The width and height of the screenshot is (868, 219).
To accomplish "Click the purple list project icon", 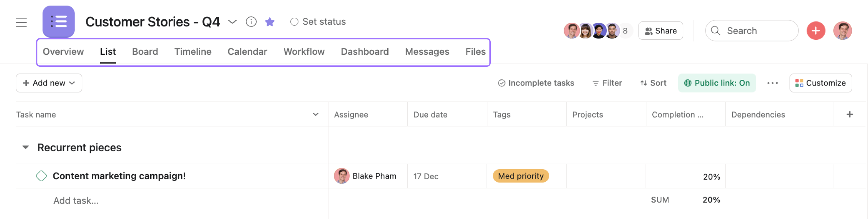I will [59, 22].
